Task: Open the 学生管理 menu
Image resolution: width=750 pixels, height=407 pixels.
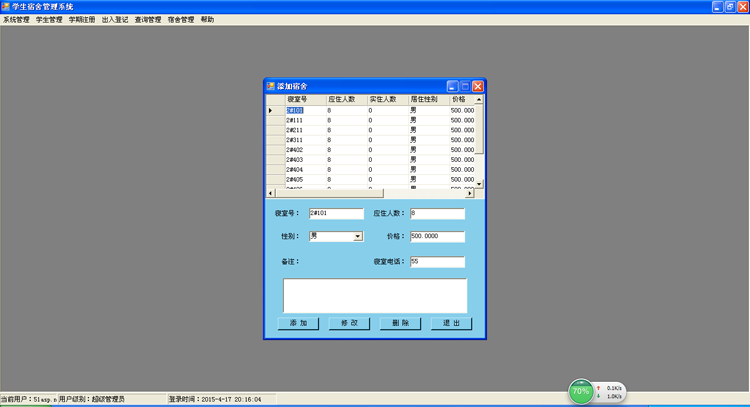Action: point(48,20)
